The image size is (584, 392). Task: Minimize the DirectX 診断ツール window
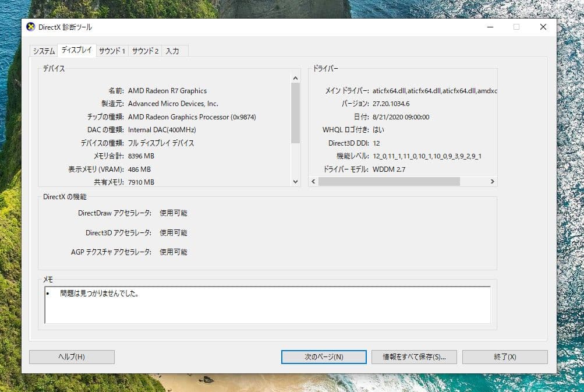[x=489, y=27]
